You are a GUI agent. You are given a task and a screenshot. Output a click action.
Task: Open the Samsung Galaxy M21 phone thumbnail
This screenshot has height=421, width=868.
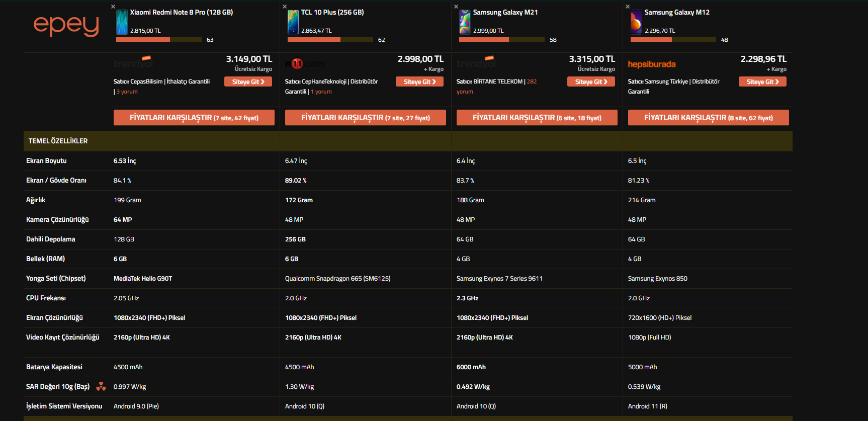[465, 22]
